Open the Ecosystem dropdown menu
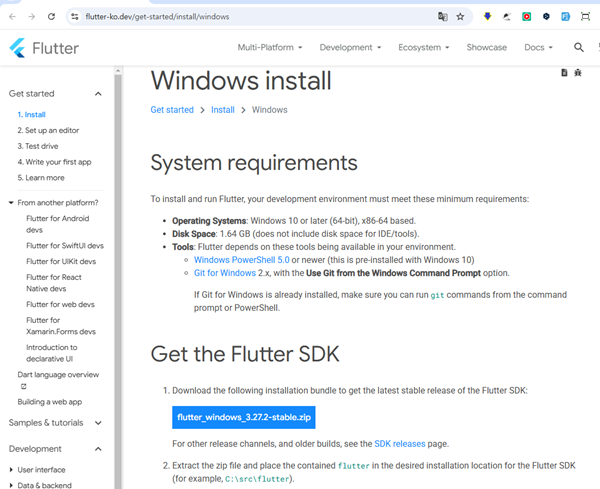 424,47
